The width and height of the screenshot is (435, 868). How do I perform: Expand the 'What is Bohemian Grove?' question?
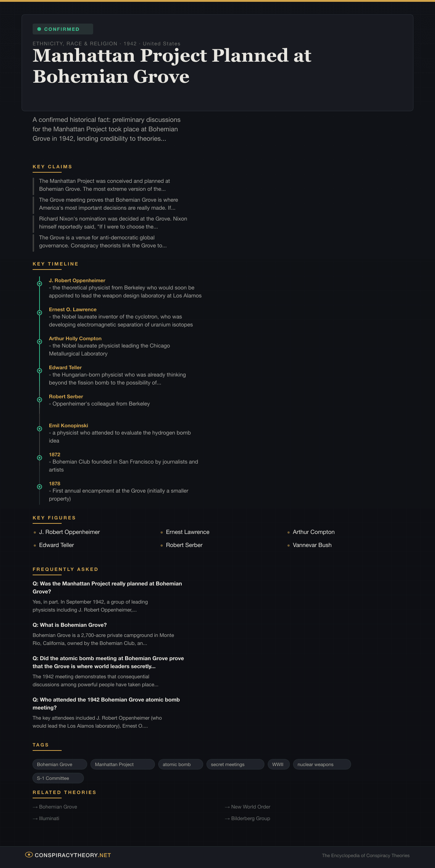pyautogui.click(x=70, y=625)
